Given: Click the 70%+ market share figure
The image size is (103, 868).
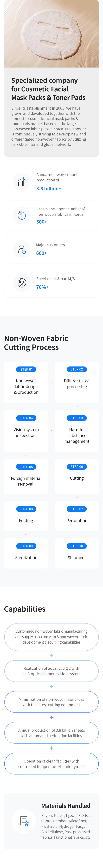Looking at the screenshot, I should 43,287.
